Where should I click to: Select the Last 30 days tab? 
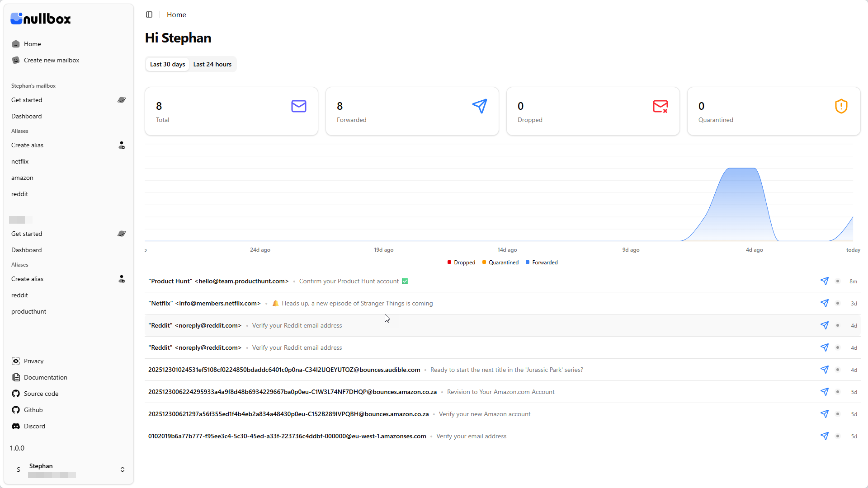click(167, 64)
